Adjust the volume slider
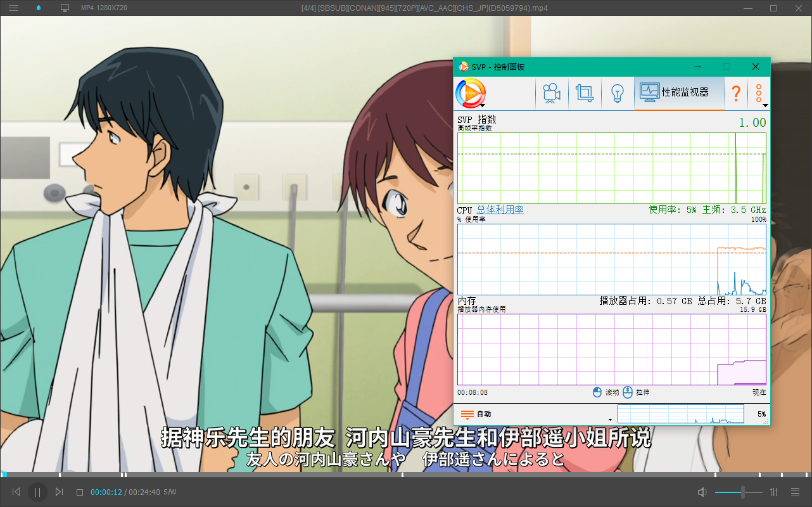 (742, 492)
